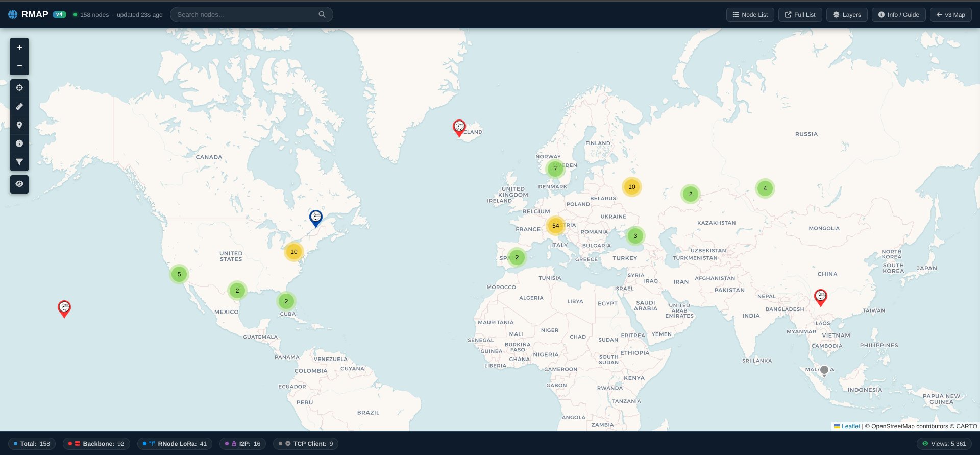Click the 158 nodes status text
980x455 pixels.
click(94, 15)
